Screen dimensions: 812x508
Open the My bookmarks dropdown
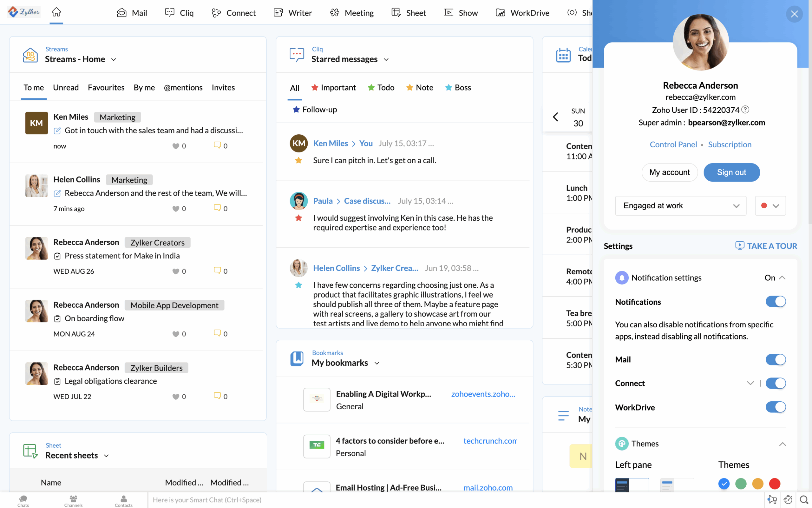[377, 363]
